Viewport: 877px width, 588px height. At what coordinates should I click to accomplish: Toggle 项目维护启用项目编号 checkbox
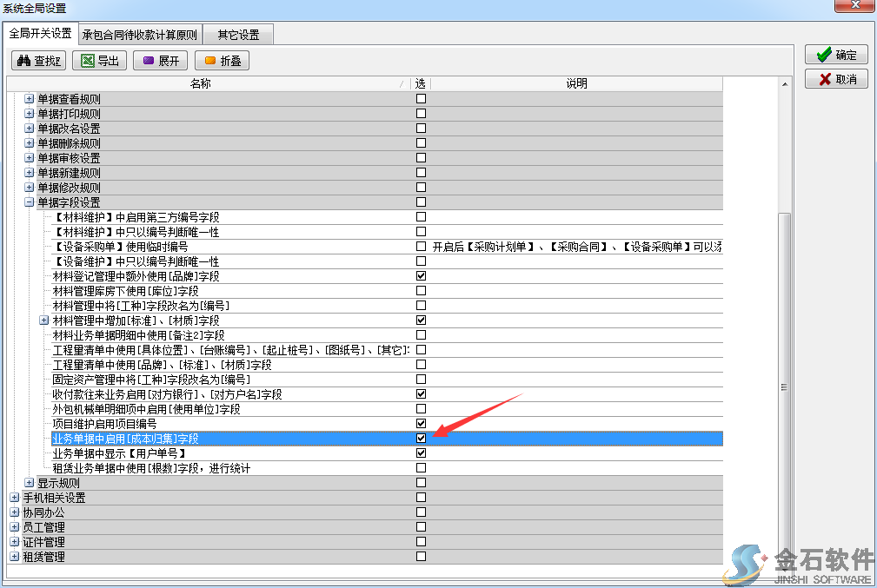421,424
